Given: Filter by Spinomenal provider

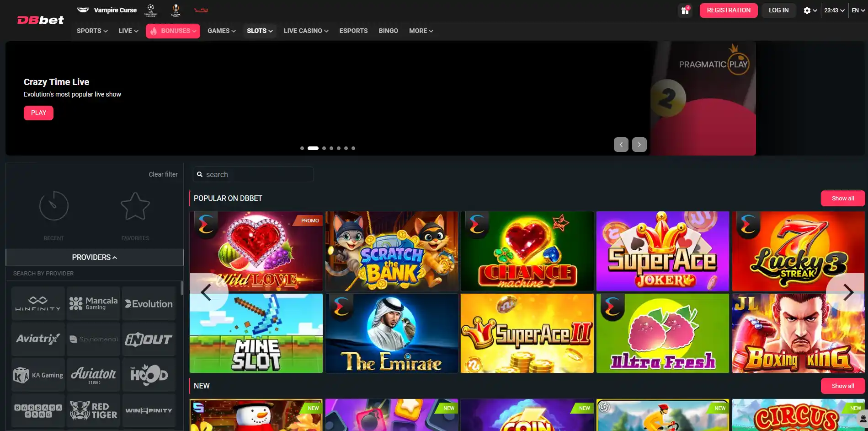Looking at the screenshot, I should pyautogui.click(x=93, y=339).
